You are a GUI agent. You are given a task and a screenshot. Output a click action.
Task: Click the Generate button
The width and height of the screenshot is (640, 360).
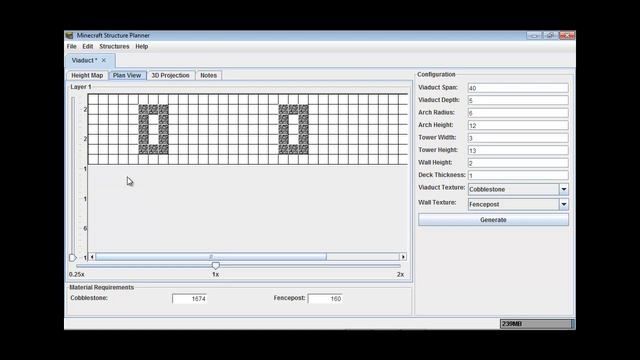pyautogui.click(x=493, y=220)
